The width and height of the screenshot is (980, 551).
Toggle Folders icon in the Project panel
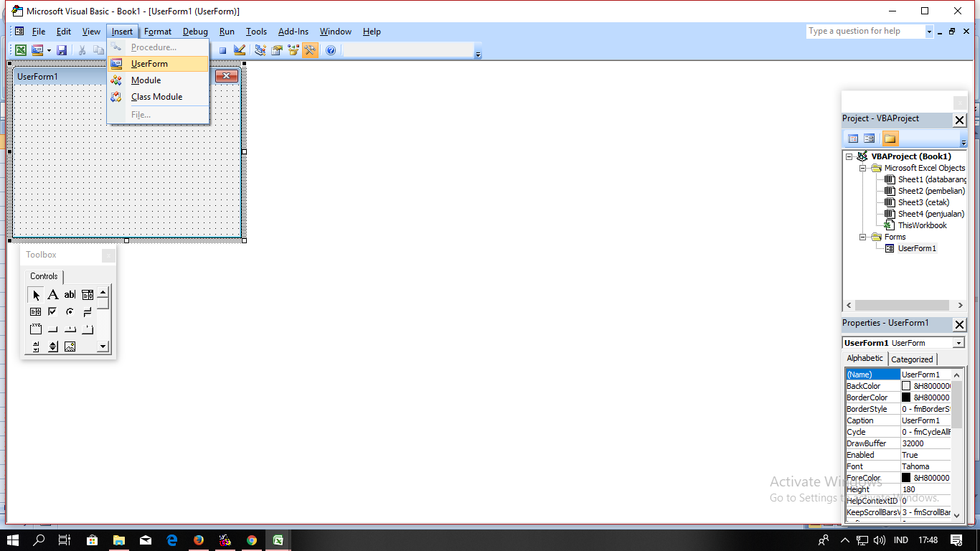click(x=890, y=138)
